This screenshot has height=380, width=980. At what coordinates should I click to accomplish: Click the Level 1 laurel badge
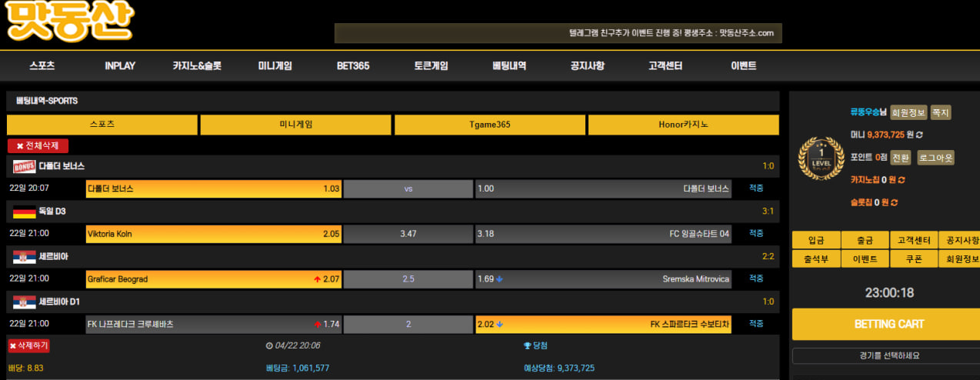pos(821,158)
